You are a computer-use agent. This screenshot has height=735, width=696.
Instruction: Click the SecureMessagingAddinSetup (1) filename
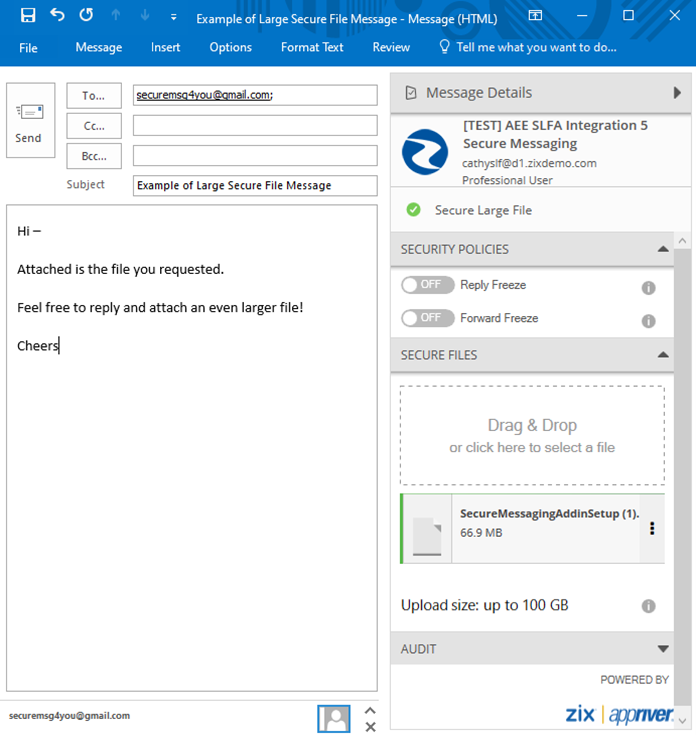tap(549, 514)
